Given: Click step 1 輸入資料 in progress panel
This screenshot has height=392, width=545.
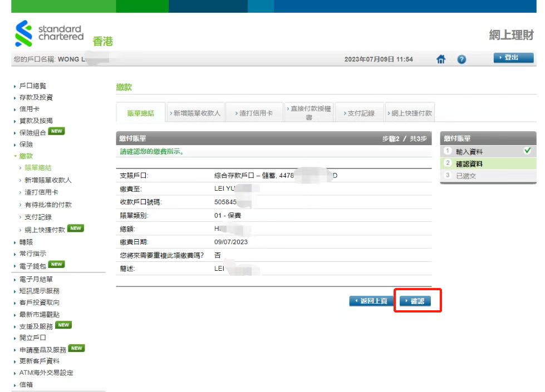Looking at the screenshot, I should pos(469,151).
